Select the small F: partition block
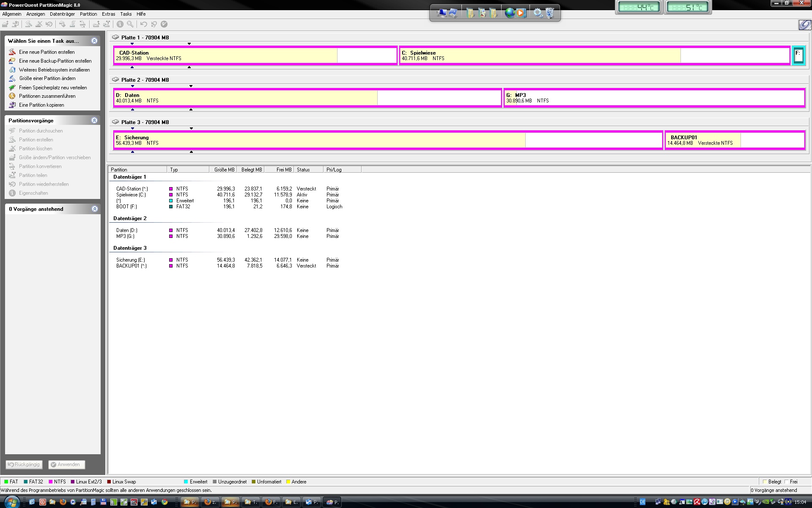The height and width of the screenshot is (508, 812). click(798, 55)
